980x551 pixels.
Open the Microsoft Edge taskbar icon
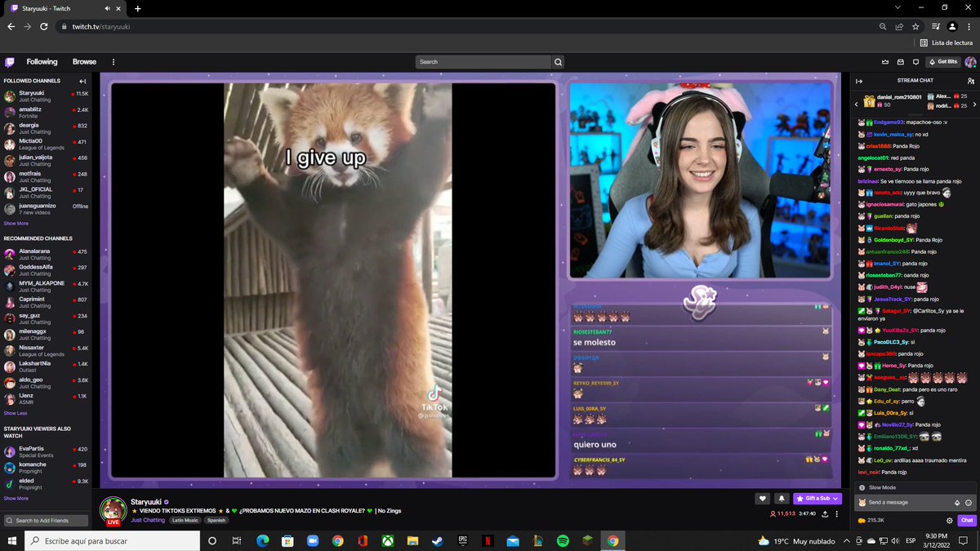tap(262, 540)
